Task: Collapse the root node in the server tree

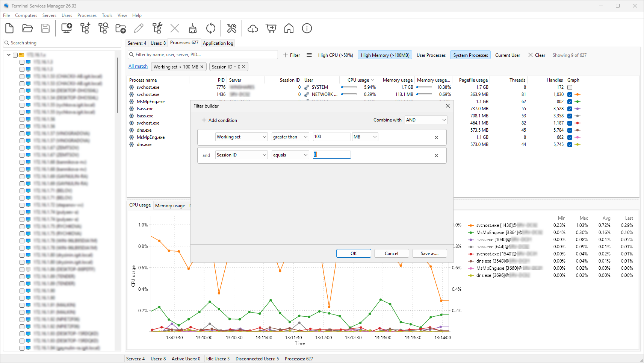Action: [x=9, y=55]
